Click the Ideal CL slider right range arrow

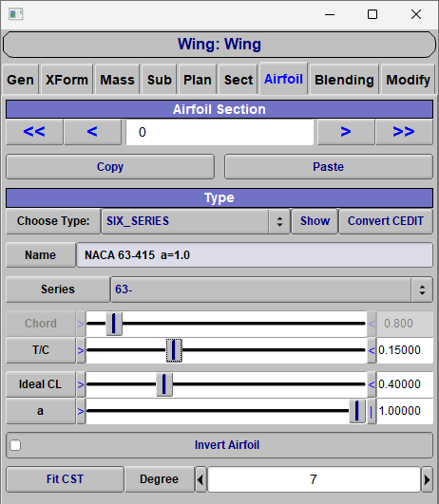372,384
